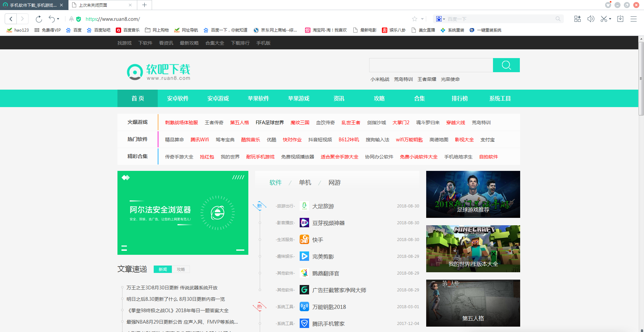The height and width of the screenshot is (332, 644).
Task: Open the 网上购物 bookmark folder
Action: tap(157, 30)
